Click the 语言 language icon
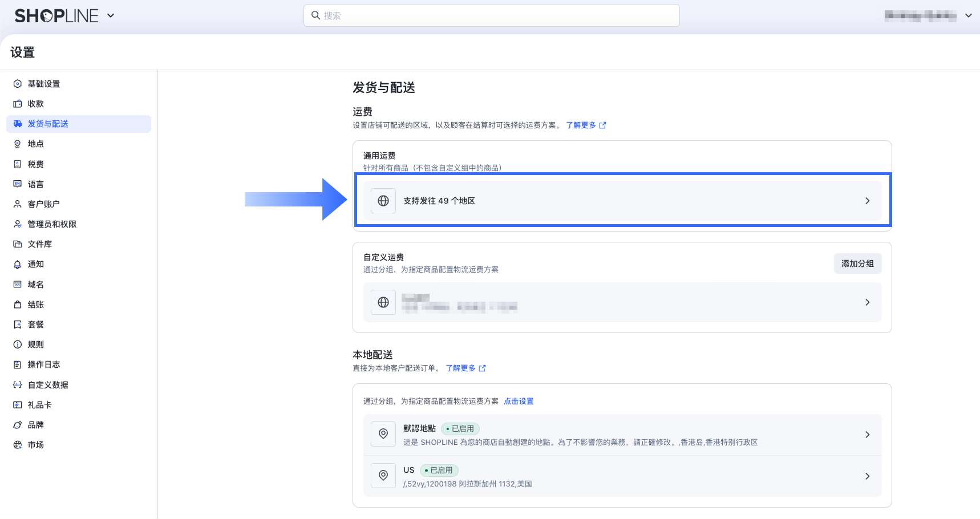Image resolution: width=980 pixels, height=519 pixels. click(18, 184)
